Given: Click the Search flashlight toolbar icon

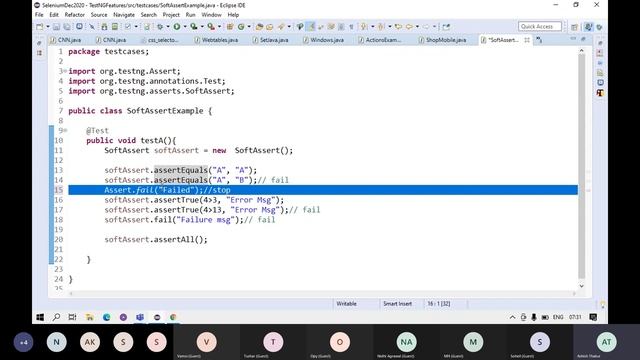Looking at the screenshot, I should (280, 27).
